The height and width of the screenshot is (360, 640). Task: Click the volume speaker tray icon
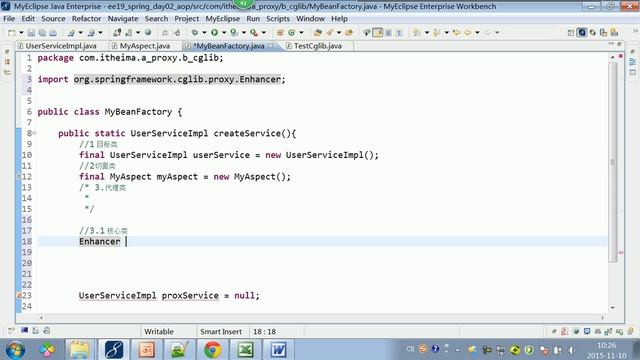571,350
